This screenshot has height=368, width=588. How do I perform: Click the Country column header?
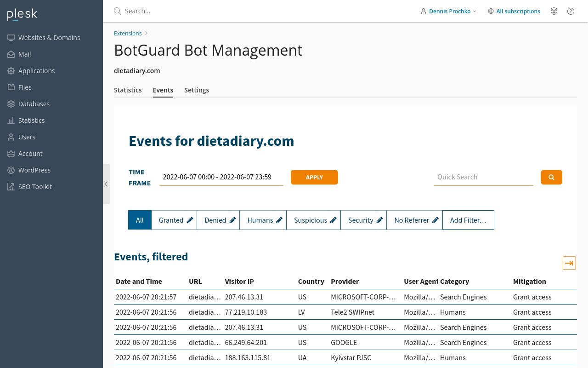[311, 282]
